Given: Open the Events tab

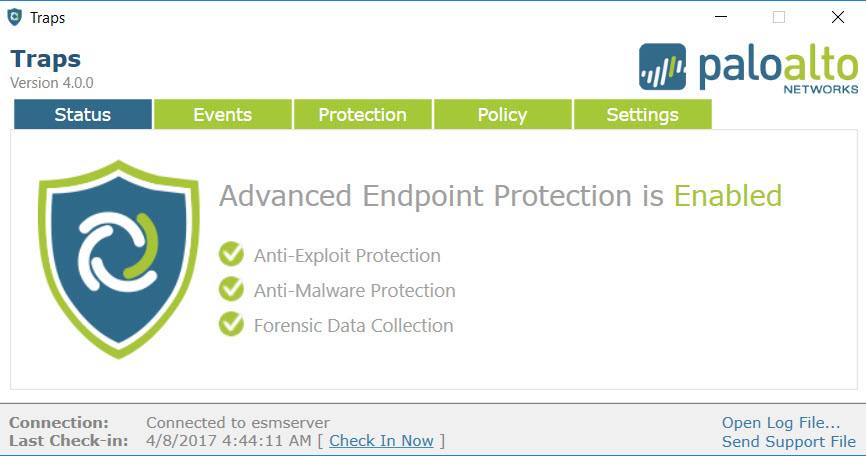Looking at the screenshot, I should tap(222, 115).
